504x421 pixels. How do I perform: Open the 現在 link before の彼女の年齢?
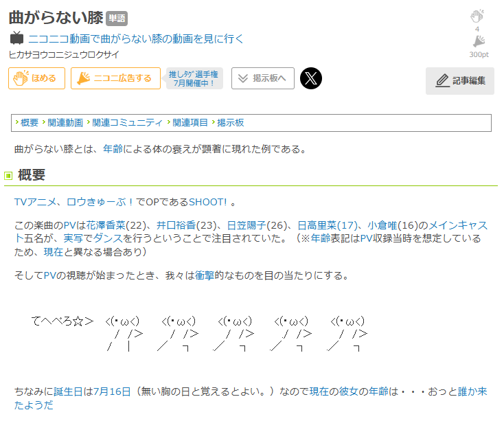click(319, 391)
